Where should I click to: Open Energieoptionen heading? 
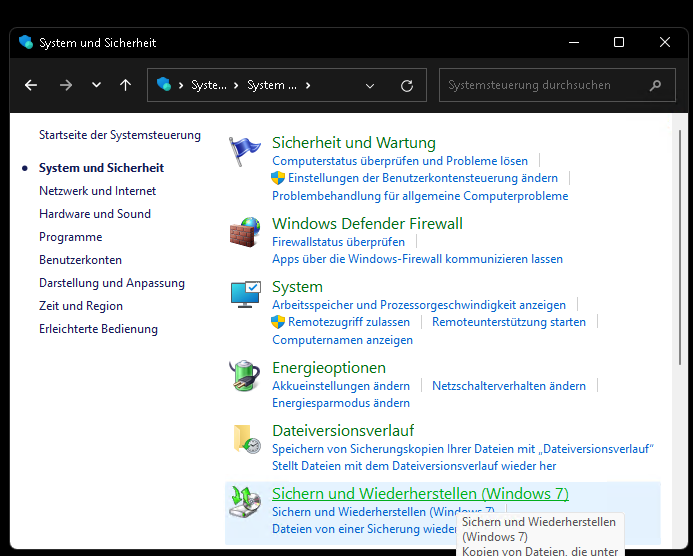pyautogui.click(x=329, y=368)
